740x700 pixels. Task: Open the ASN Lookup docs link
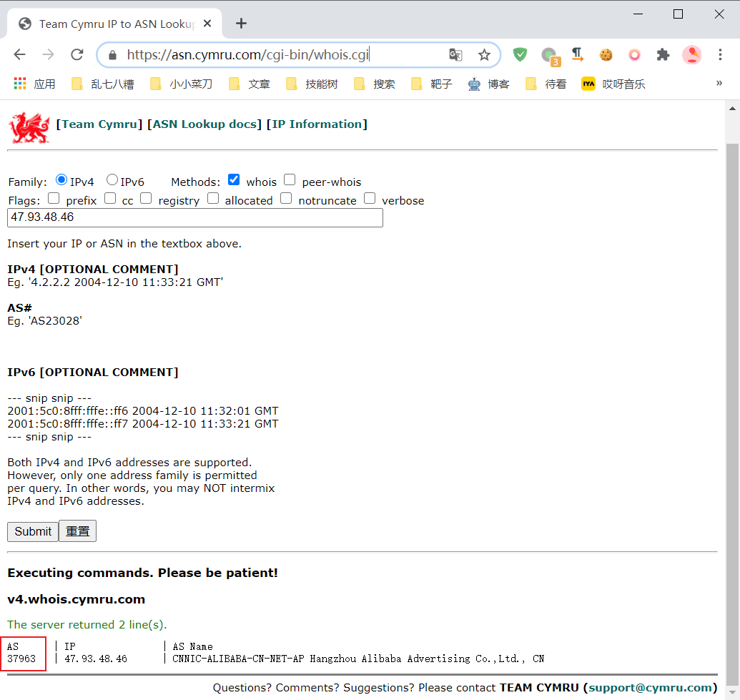[204, 124]
